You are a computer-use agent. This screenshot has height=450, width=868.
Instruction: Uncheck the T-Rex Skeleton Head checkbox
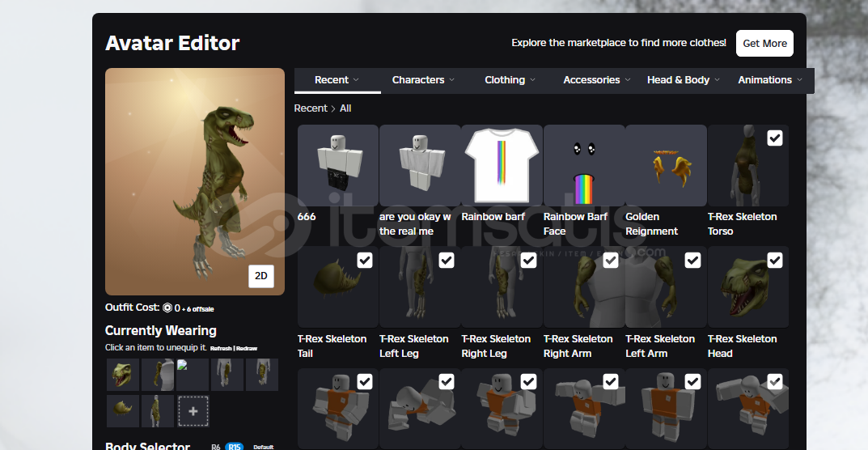click(x=775, y=260)
